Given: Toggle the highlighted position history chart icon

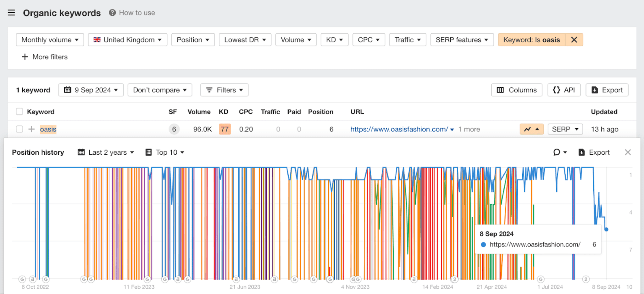Looking at the screenshot, I should click(x=531, y=129).
